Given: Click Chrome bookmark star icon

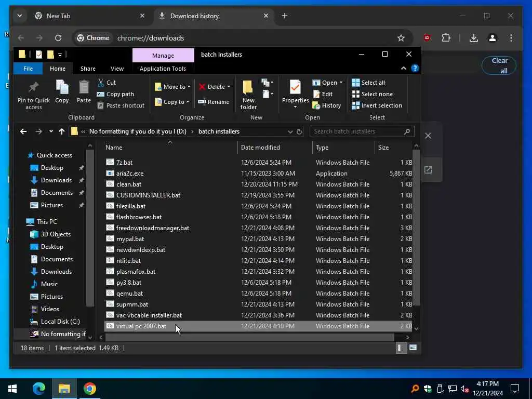Looking at the screenshot, I should (401, 38).
